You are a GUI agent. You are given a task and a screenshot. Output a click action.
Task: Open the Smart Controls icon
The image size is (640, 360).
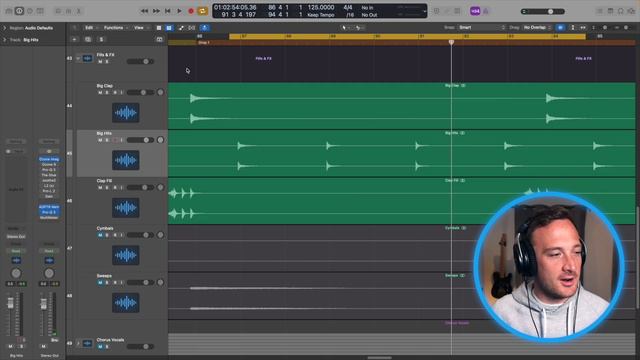58,11
